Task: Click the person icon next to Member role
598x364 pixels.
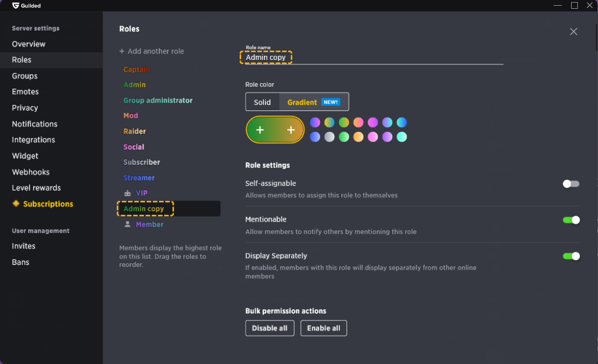Action: point(128,225)
